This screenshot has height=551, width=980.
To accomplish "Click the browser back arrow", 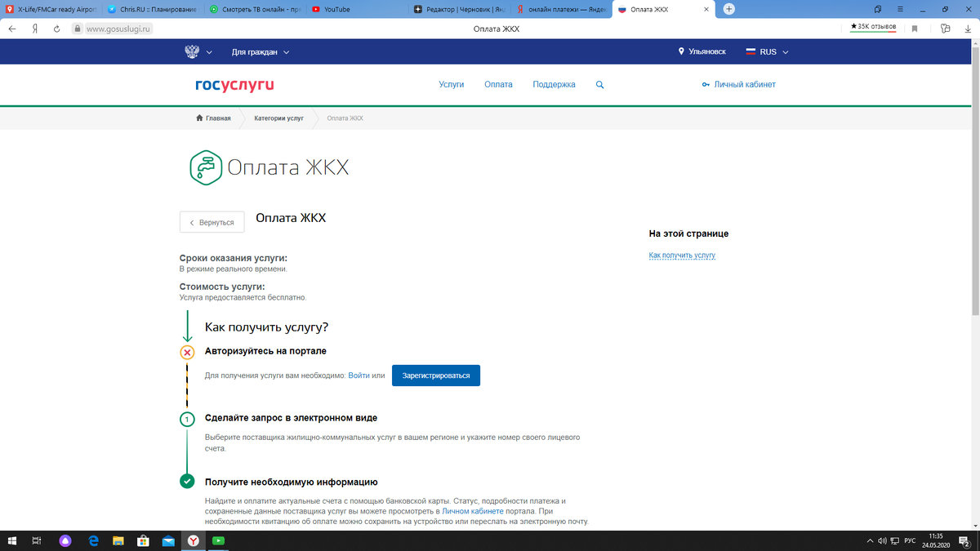I will pyautogui.click(x=12, y=29).
